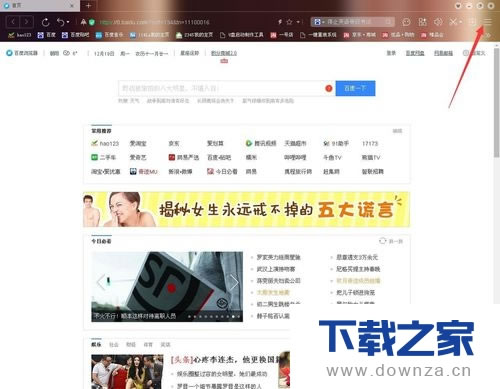This screenshot has width=500, height=389.
Task: Select the 娱乐 news tab
Action: point(96,344)
